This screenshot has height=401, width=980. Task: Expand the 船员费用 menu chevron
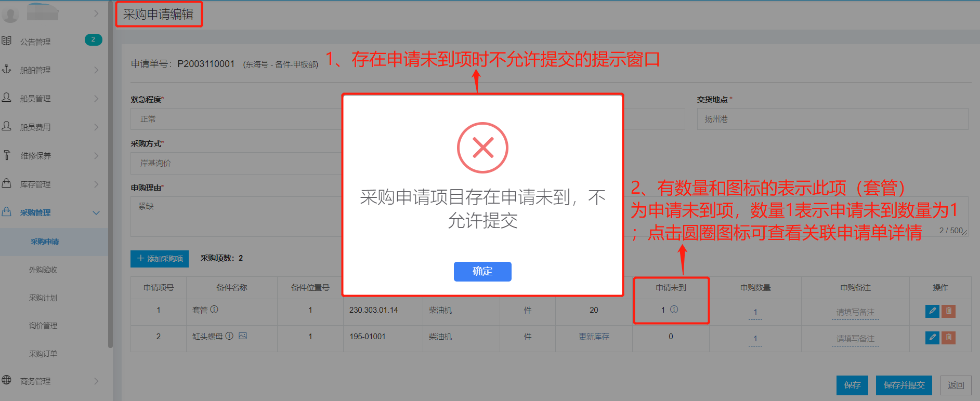tap(96, 127)
